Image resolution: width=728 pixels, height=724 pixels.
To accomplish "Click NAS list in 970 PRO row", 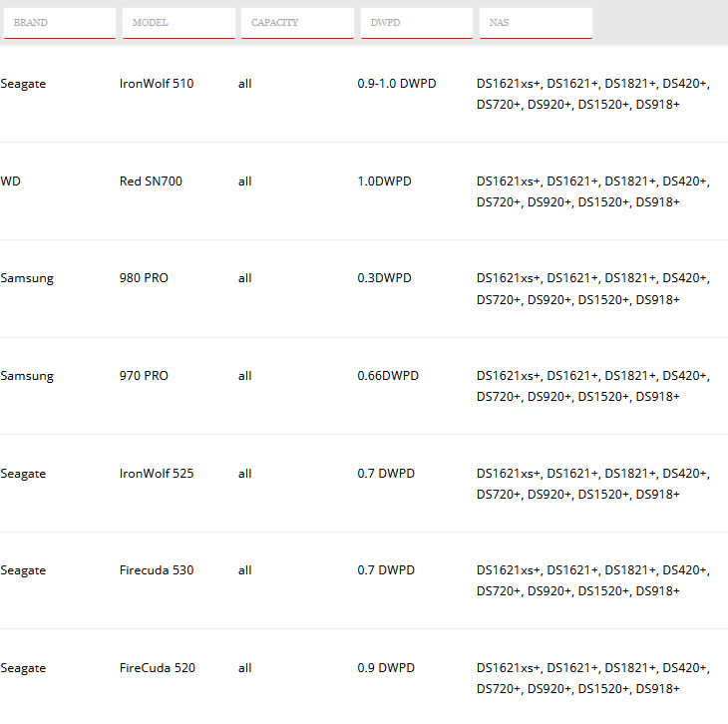I will [593, 386].
